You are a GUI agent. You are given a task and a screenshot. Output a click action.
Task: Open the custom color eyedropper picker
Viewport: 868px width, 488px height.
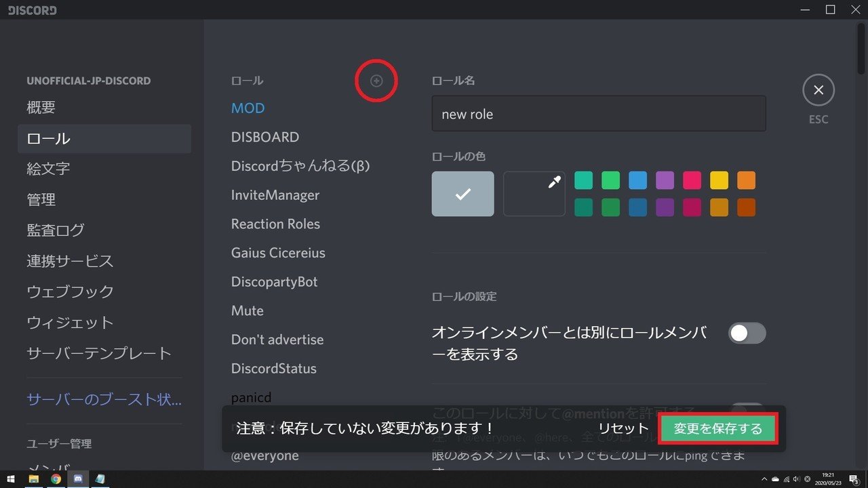(534, 194)
